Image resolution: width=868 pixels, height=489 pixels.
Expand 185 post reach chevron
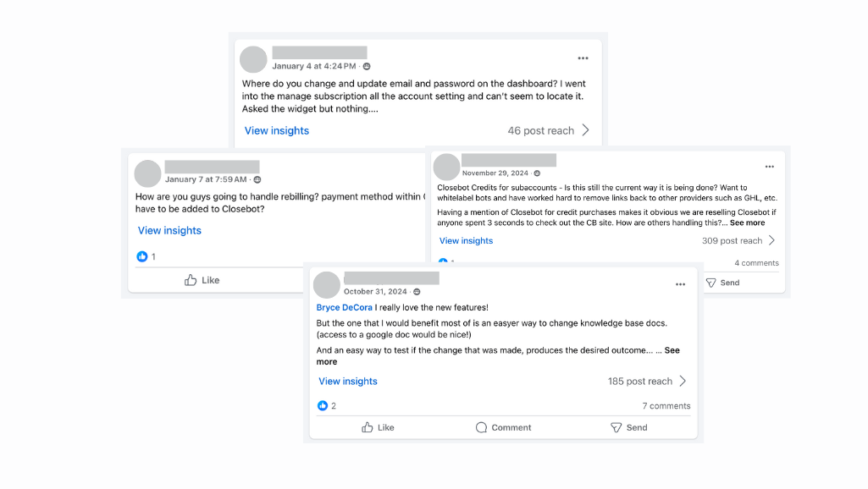pyautogui.click(x=683, y=381)
